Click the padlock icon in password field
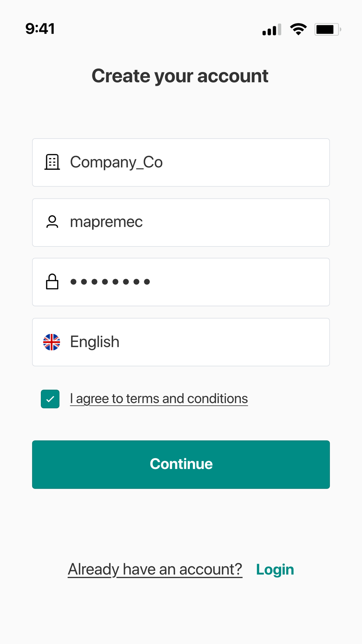The width and height of the screenshot is (362, 644). pos(52,282)
